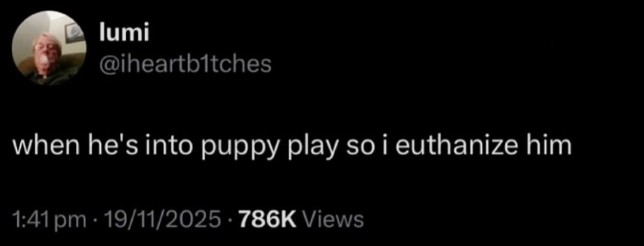Select the tweet text body
Screen dimensions: 644x246
[292, 147]
